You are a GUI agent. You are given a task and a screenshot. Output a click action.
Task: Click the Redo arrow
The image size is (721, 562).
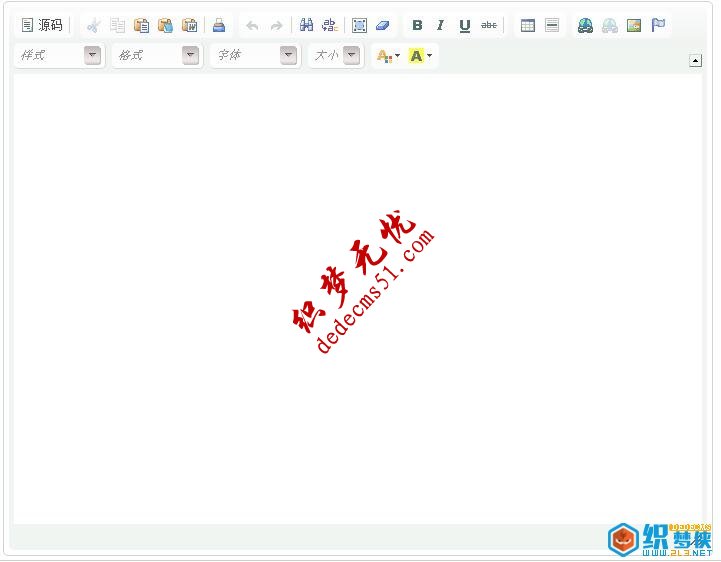pos(276,25)
